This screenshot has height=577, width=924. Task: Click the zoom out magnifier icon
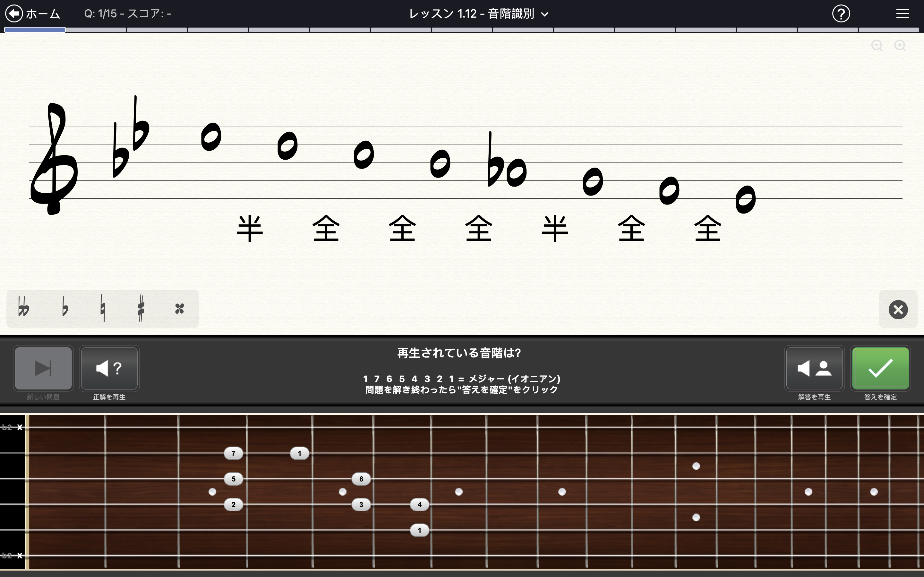click(877, 46)
